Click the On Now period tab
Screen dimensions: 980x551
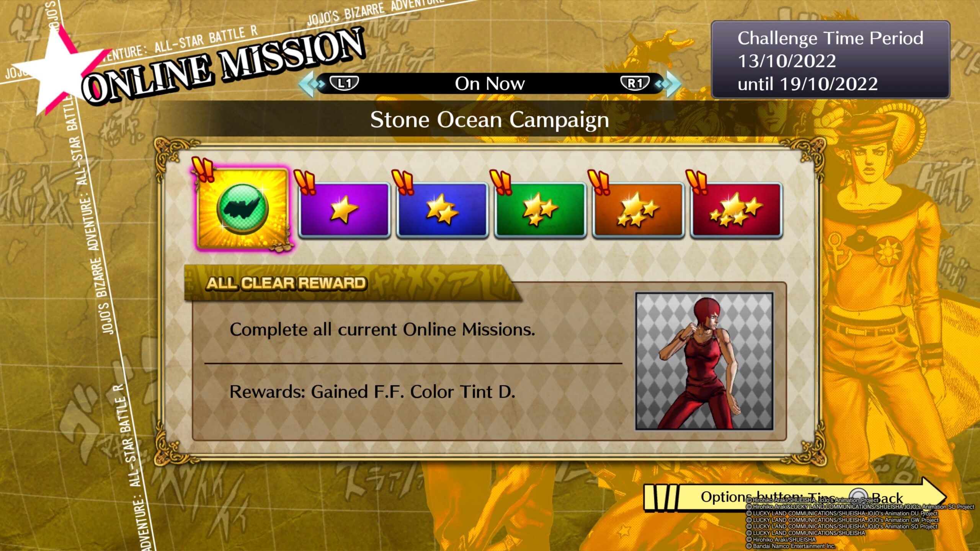click(490, 83)
